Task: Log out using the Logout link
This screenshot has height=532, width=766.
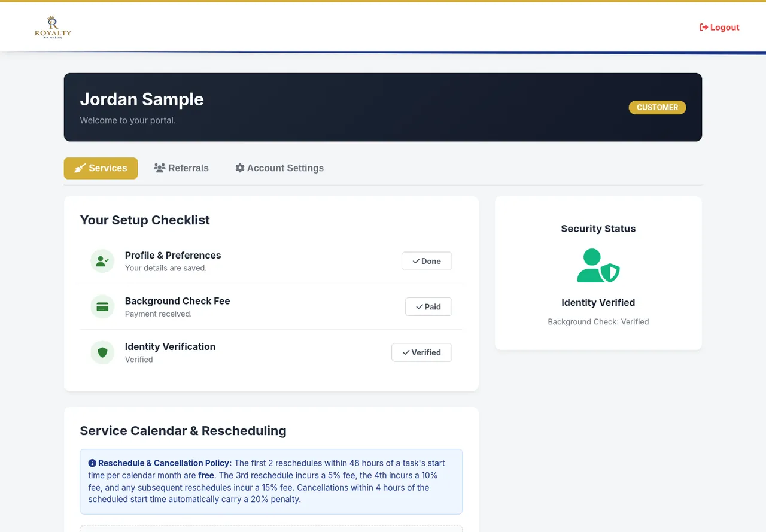Action: pyautogui.click(x=719, y=28)
